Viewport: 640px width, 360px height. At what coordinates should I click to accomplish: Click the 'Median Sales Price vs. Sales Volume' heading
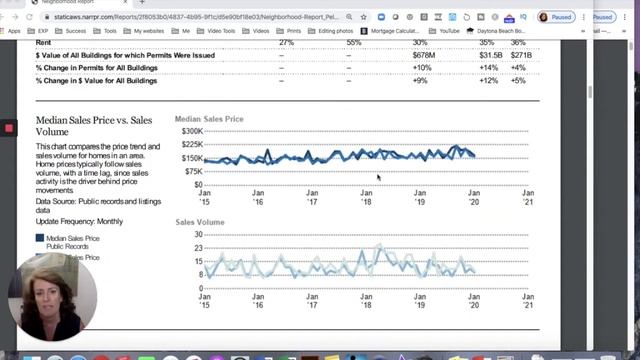coord(94,126)
